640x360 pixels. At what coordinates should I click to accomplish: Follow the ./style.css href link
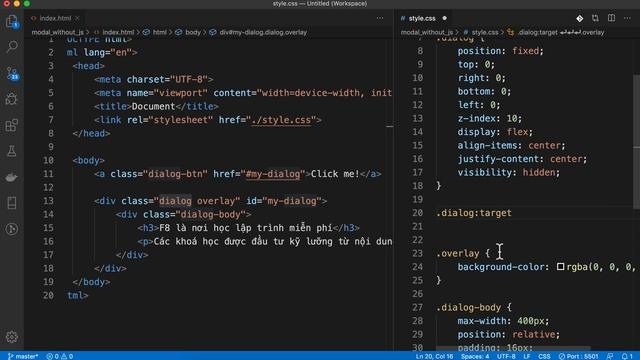pos(281,120)
